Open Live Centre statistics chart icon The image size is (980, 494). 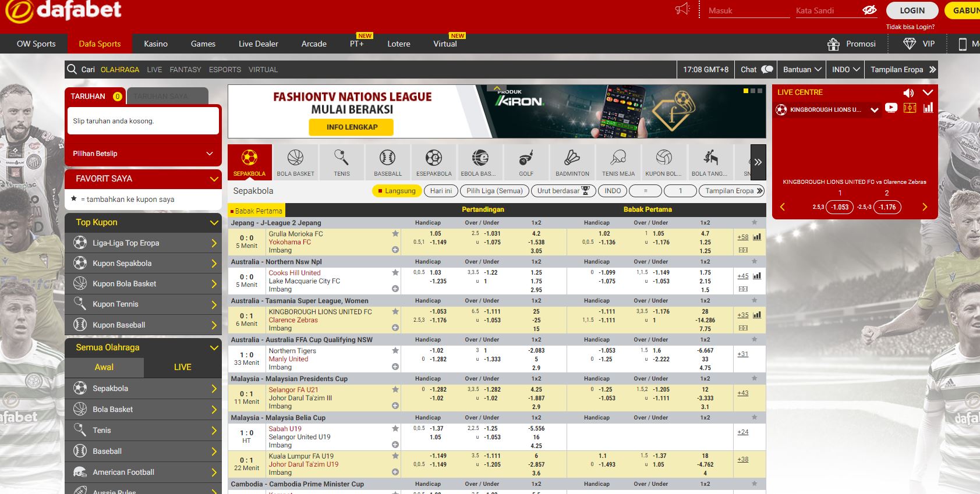pyautogui.click(x=928, y=108)
